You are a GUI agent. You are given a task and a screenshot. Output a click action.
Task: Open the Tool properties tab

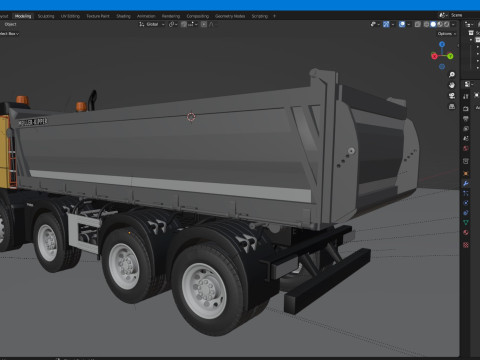point(466,96)
